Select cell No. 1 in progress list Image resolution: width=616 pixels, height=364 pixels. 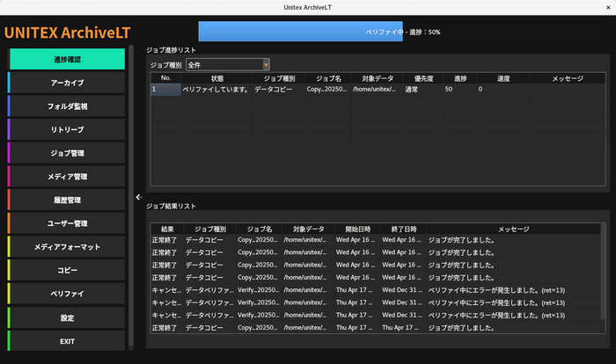point(165,89)
